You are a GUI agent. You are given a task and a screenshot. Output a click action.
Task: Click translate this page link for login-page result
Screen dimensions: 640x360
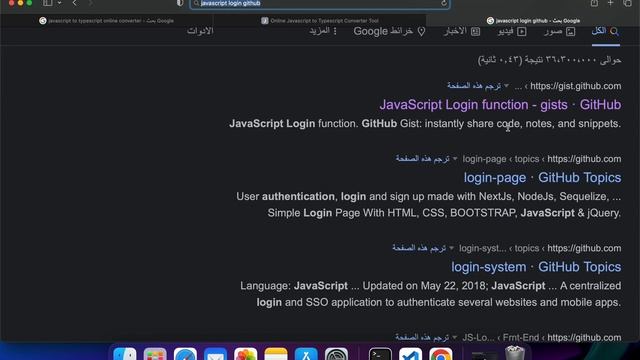coord(422,159)
